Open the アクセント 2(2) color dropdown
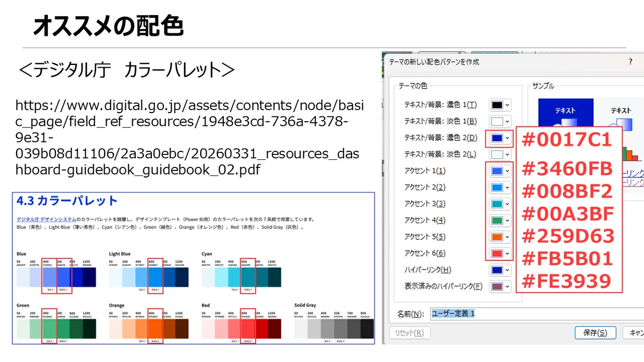The width and height of the screenshot is (644, 362). tap(500, 188)
